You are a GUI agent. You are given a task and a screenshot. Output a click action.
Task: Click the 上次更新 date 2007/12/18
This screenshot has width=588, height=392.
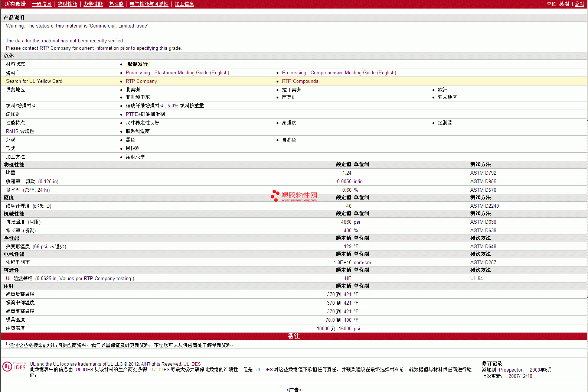coord(520,376)
